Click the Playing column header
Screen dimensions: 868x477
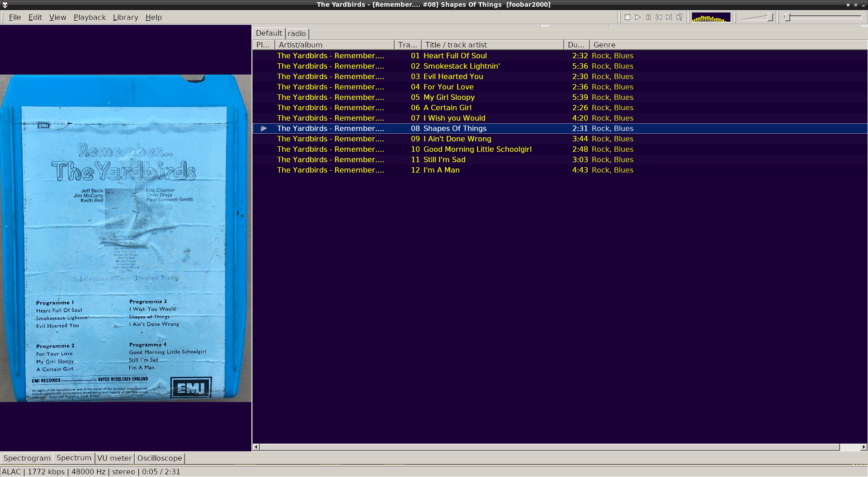264,45
